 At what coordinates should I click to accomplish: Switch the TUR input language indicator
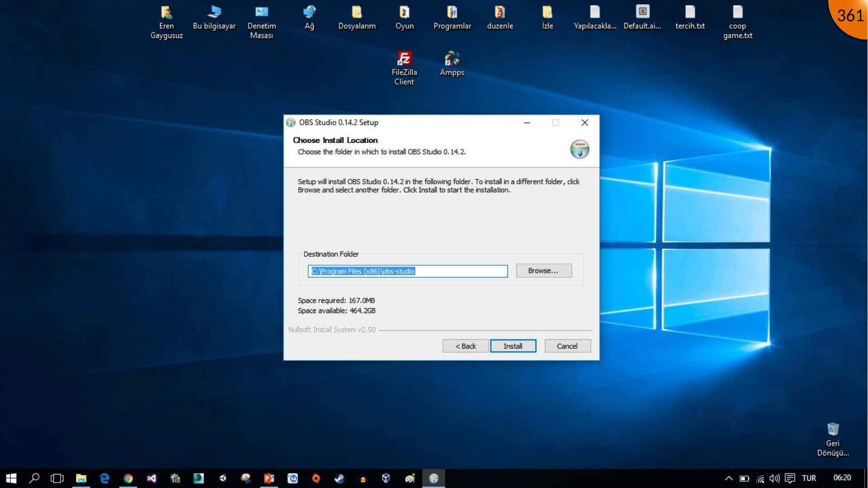tap(809, 478)
